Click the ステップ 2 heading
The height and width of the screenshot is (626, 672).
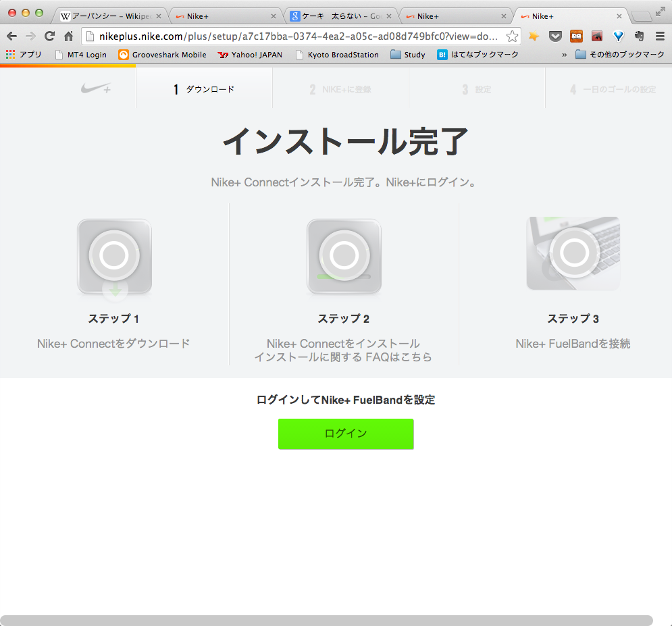pyautogui.click(x=343, y=318)
